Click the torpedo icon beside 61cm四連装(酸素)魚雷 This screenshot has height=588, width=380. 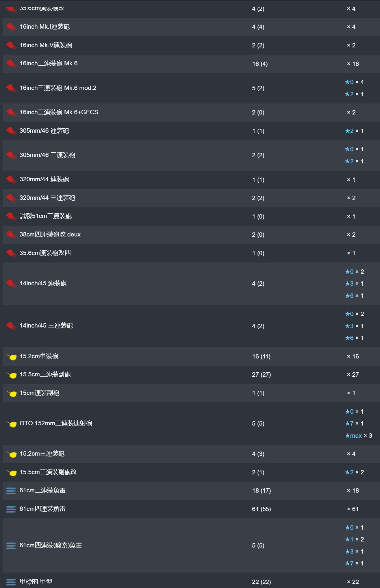tap(11, 546)
